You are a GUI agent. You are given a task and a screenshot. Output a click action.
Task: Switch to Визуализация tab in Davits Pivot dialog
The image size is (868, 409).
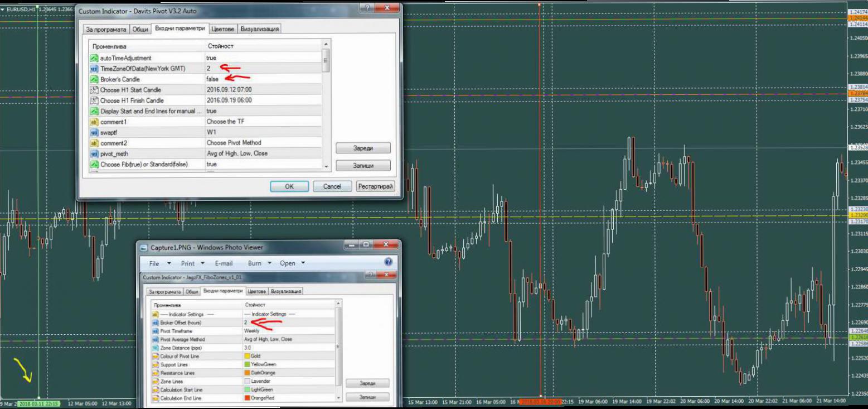pos(259,29)
